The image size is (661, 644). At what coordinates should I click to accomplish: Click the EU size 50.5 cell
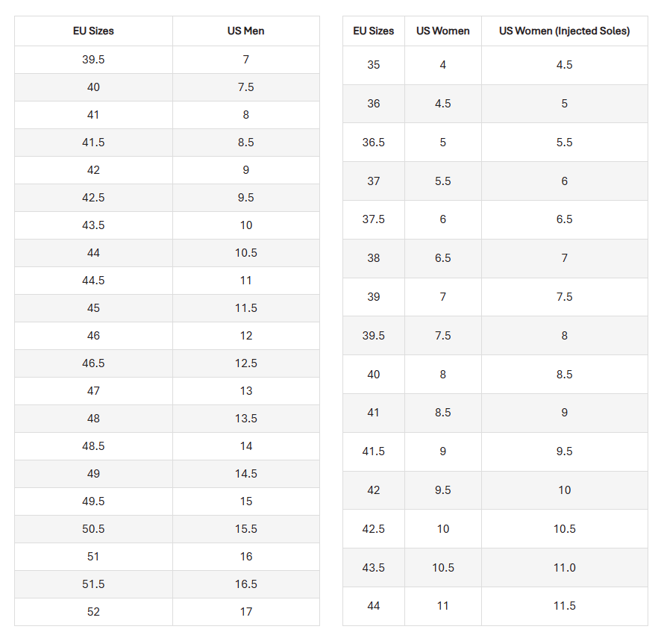(93, 529)
